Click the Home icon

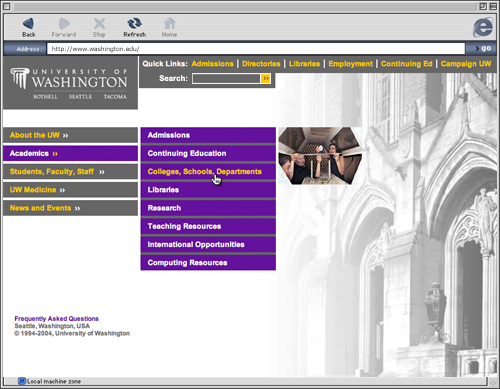pyautogui.click(x=169, y=24)
